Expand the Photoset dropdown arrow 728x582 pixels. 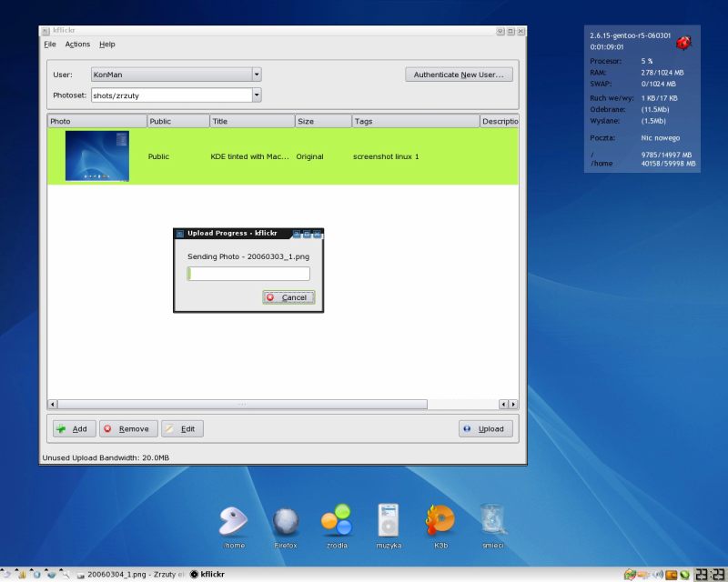click(x=257, y=95)
